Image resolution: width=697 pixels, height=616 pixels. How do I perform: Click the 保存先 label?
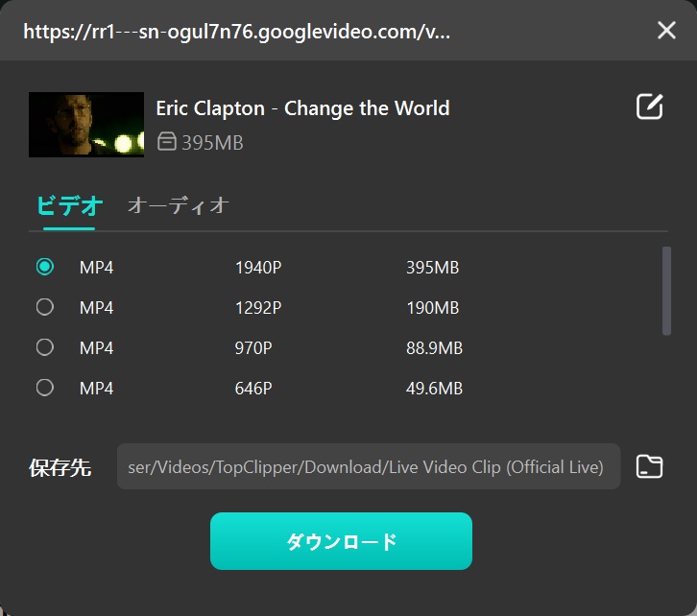click(60, 468)
